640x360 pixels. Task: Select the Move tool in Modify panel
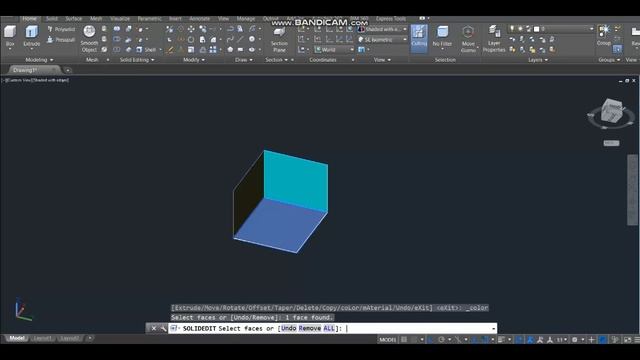tap(191, 29)
